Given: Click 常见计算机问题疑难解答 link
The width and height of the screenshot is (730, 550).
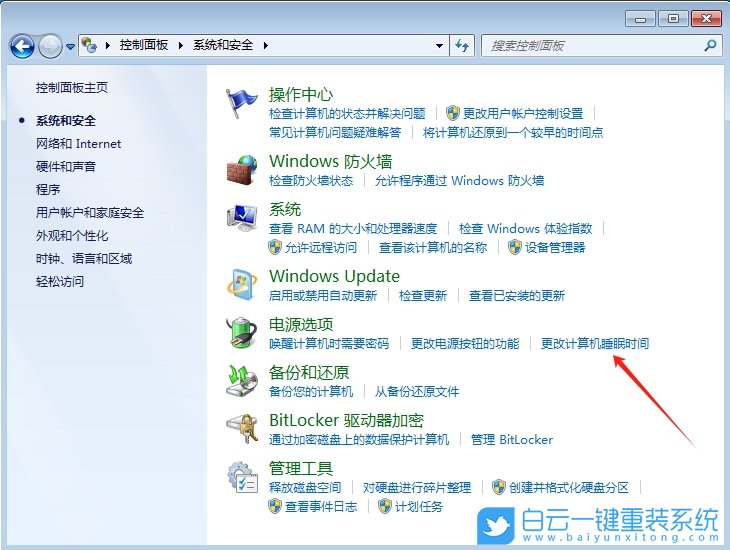Looking at the screenshot, I should click(335, 132).
